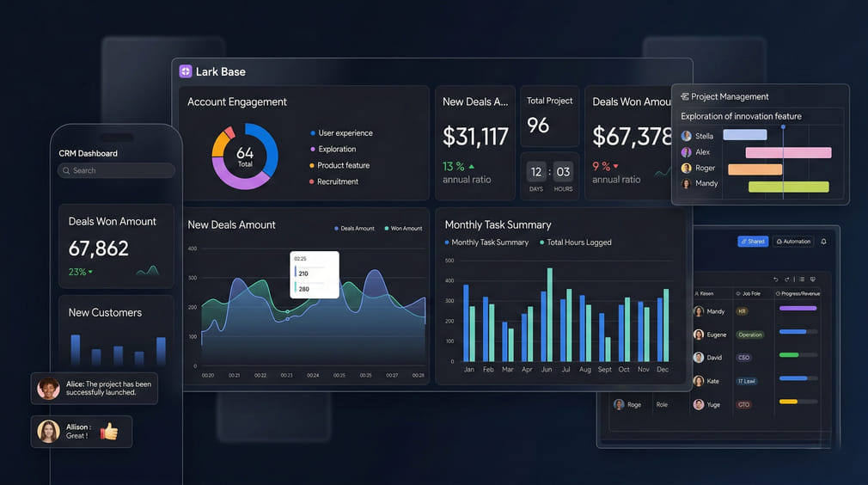Click the redo arrow icon
The image size is (868, 485).
tap(787, 279)
